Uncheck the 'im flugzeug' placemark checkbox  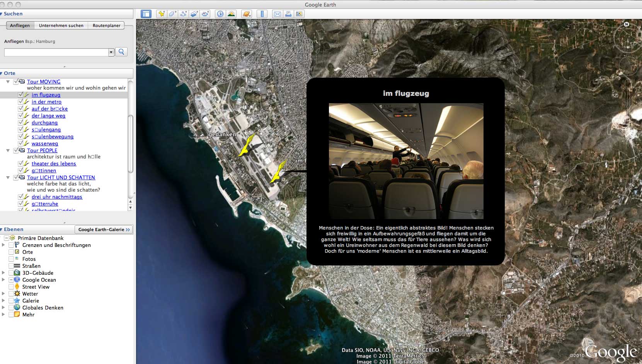(x=20, y=95)
